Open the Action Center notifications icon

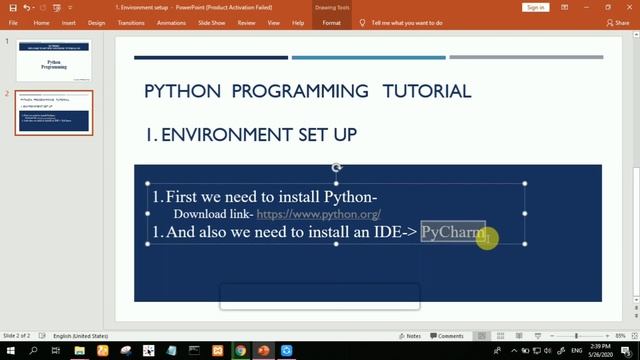coord(626,351)
